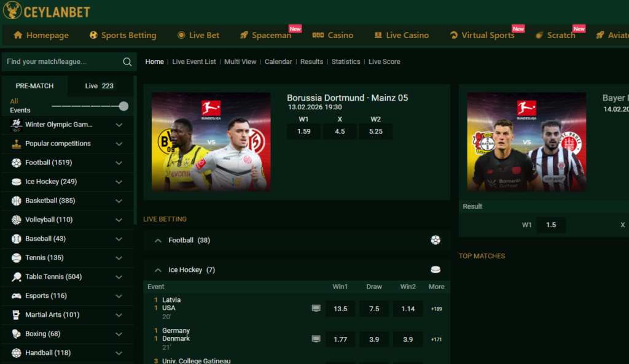Select Win2 odds 1.14 for USA
The height and width of the screenshot is (364, 629).
coord(408,309)
